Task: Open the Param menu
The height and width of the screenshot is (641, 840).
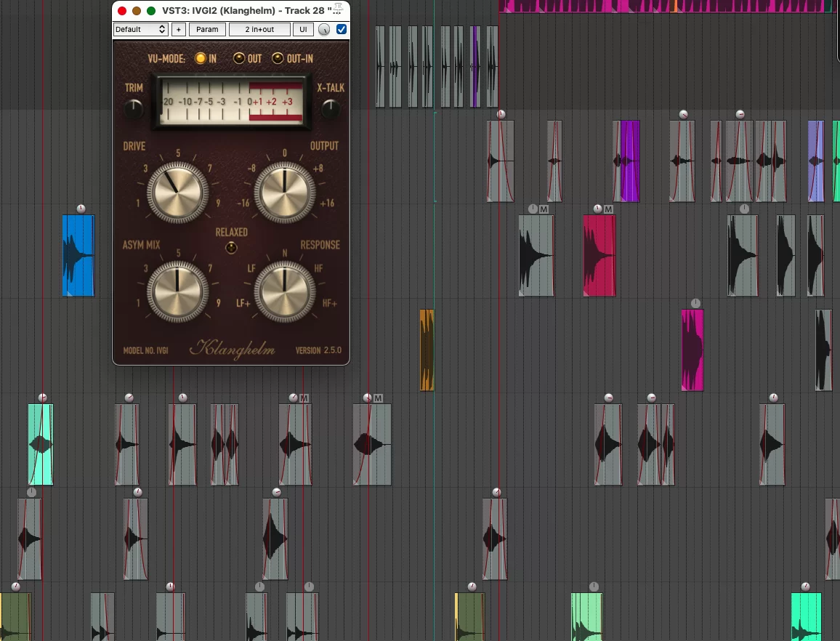Action: (207, 30)
